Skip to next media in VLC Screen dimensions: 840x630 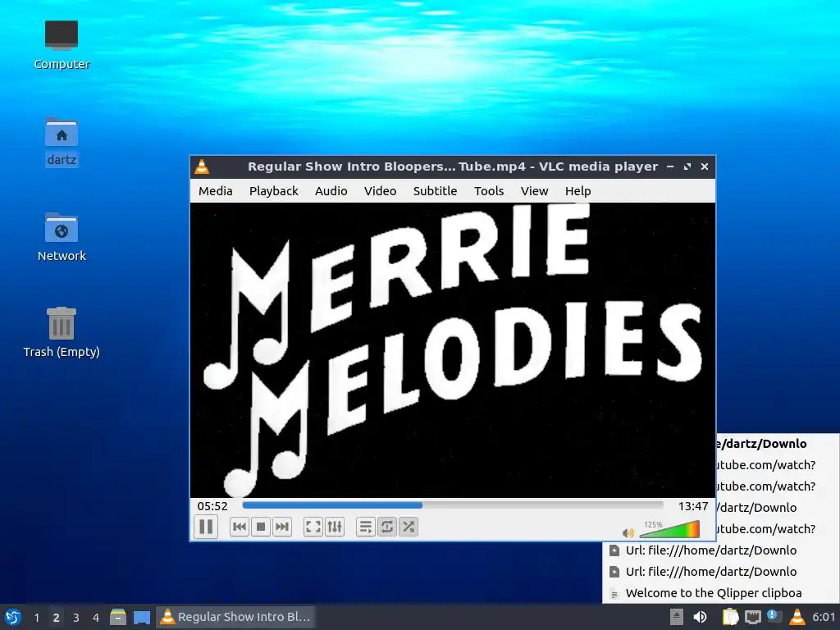(x=282, y=527)
